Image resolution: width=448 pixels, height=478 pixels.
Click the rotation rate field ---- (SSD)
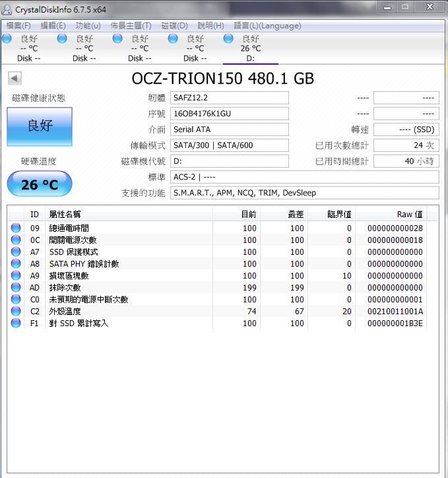(x=406, y=129)
